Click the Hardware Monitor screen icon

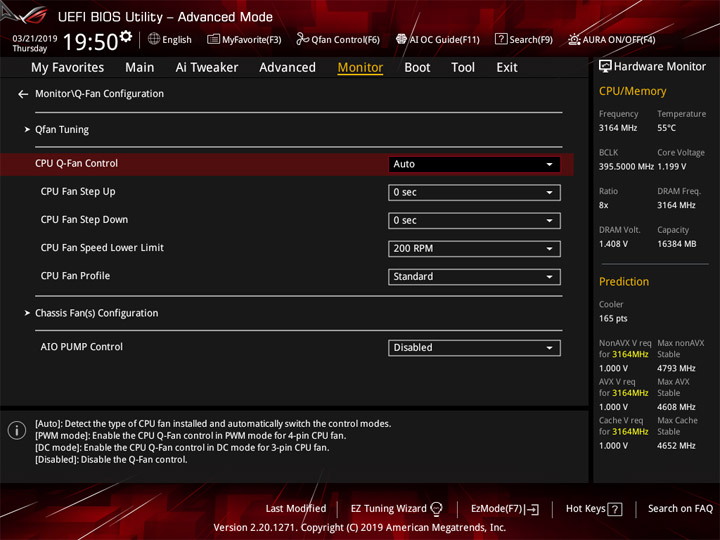pos(605,66)
